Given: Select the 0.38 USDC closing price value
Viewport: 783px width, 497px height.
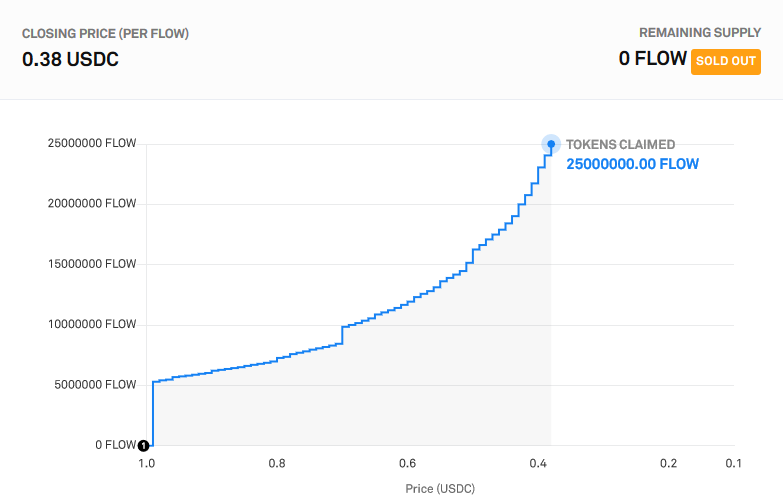Looking at the screenshot, I should pos(70,59).
